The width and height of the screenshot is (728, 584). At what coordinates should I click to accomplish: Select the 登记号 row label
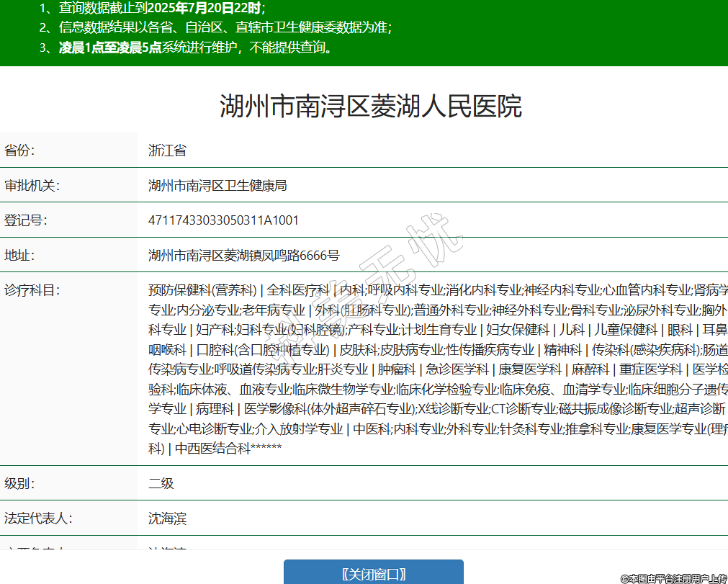26,220
